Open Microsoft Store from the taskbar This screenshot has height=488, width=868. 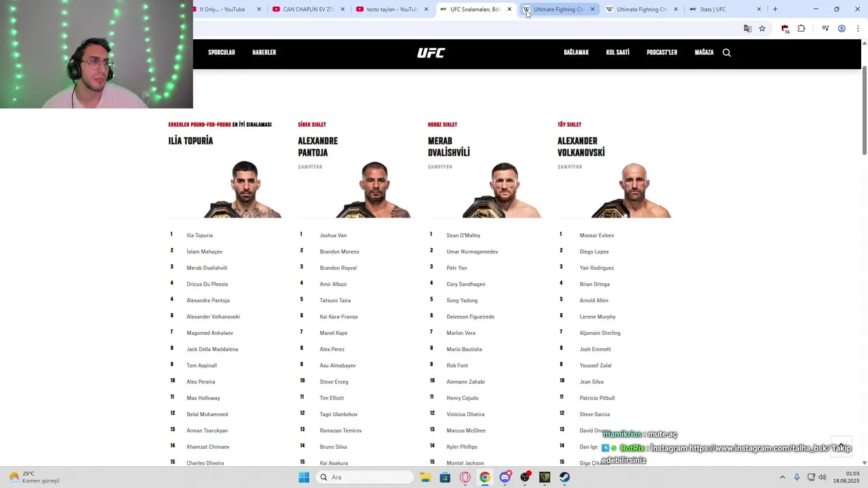coord(445,477)
